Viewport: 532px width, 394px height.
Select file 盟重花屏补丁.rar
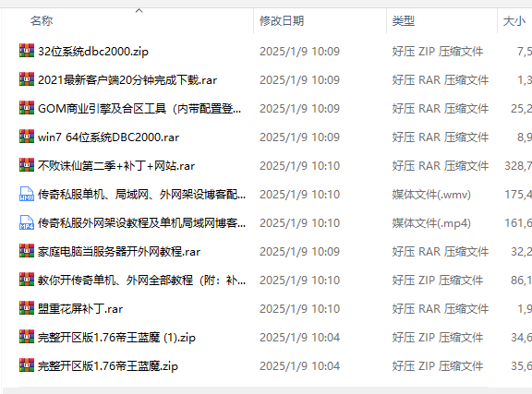coord(80,309)
